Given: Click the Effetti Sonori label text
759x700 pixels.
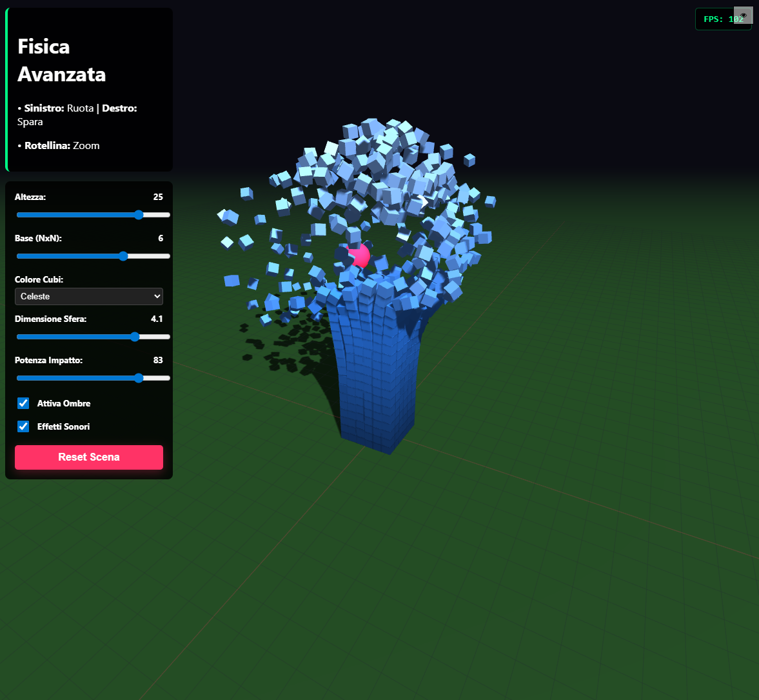Looking at the screenshot, I should coord(63,426).
